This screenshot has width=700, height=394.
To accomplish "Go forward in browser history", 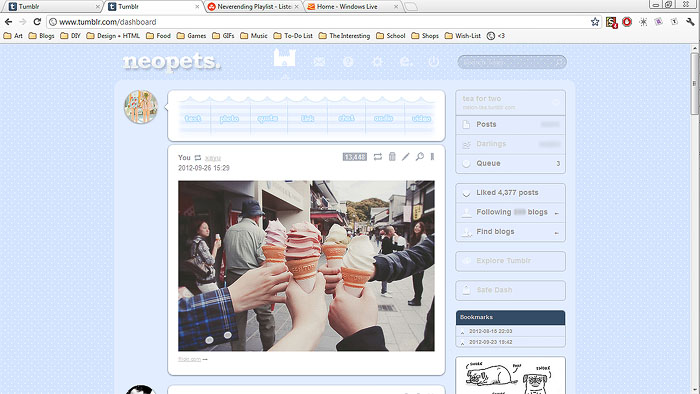I will tap(23, 22).
